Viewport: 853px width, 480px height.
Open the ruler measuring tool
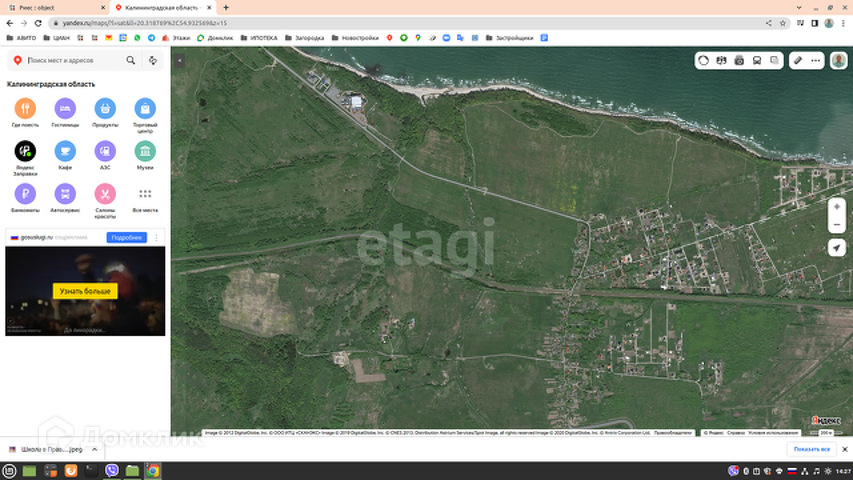798,60
